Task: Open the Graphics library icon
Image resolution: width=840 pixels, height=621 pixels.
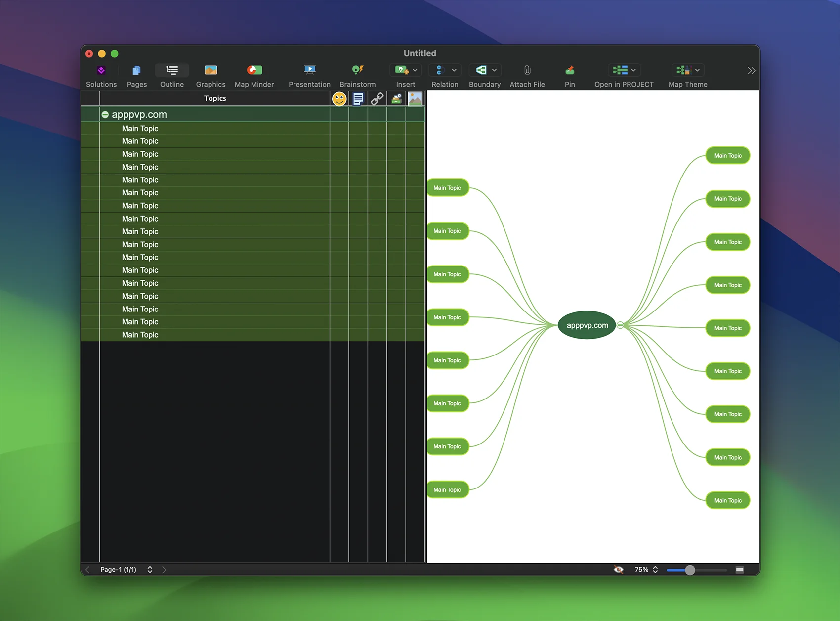Action: point(211,70)
